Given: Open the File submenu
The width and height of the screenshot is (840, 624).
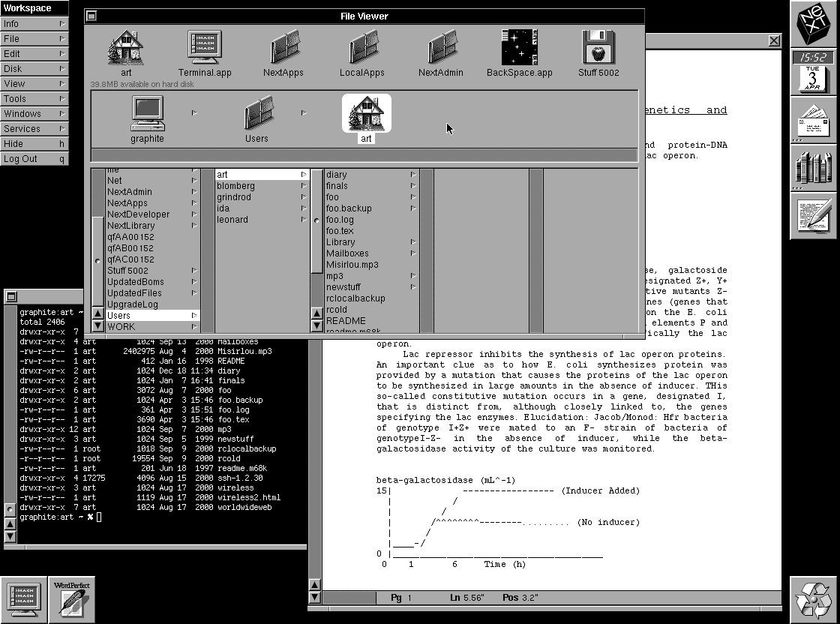Looking at the screenshot, I should pyautogui.click(x=34, y=38).
